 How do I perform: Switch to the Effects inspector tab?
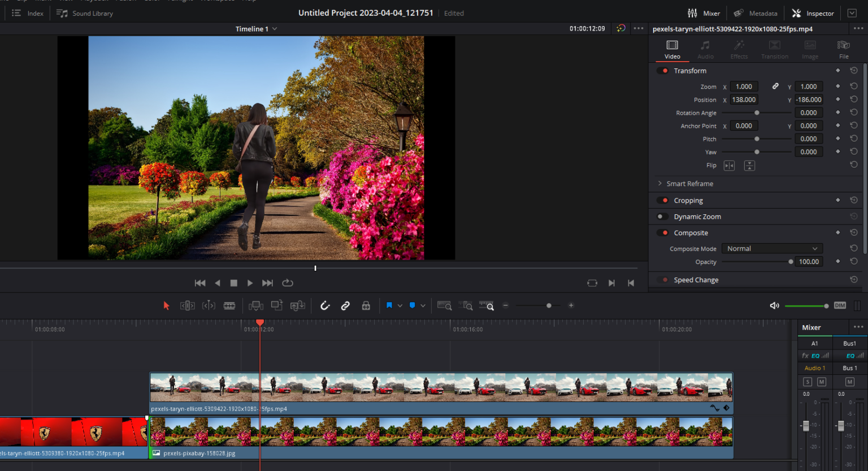739,49
